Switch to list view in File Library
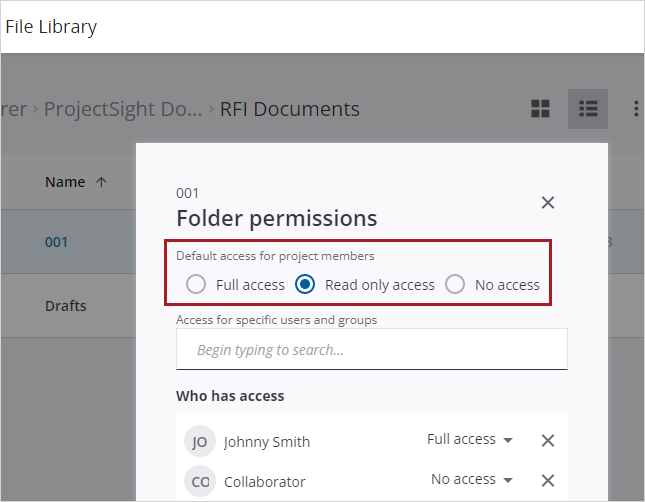Screen dimensions: 645x502 click(588, 109)
